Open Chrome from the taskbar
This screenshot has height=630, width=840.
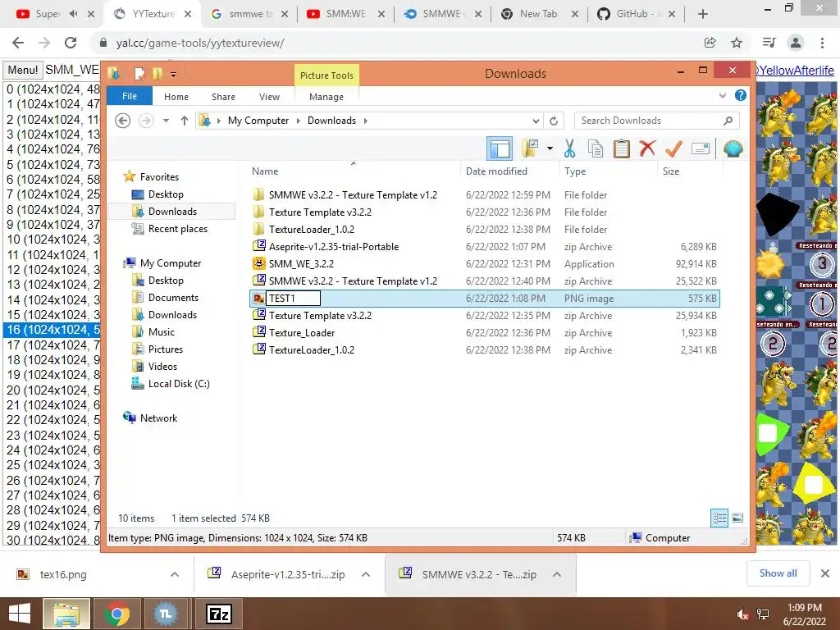pos(116,614)
